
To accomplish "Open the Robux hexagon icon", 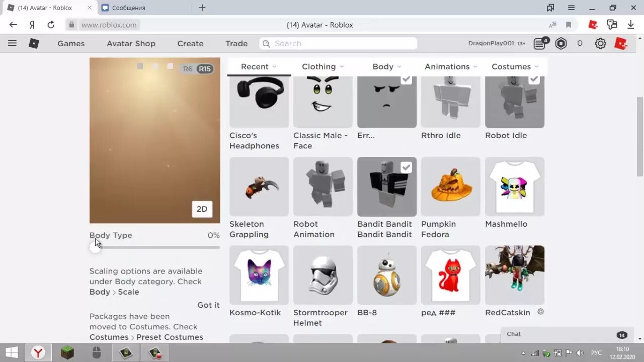I will [561, 44].
